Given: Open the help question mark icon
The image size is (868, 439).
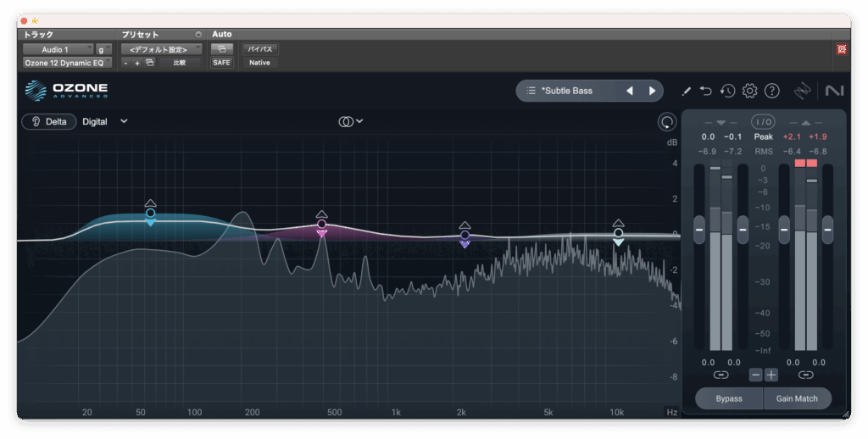Looking at the screenshot, I should pos(771,91).
